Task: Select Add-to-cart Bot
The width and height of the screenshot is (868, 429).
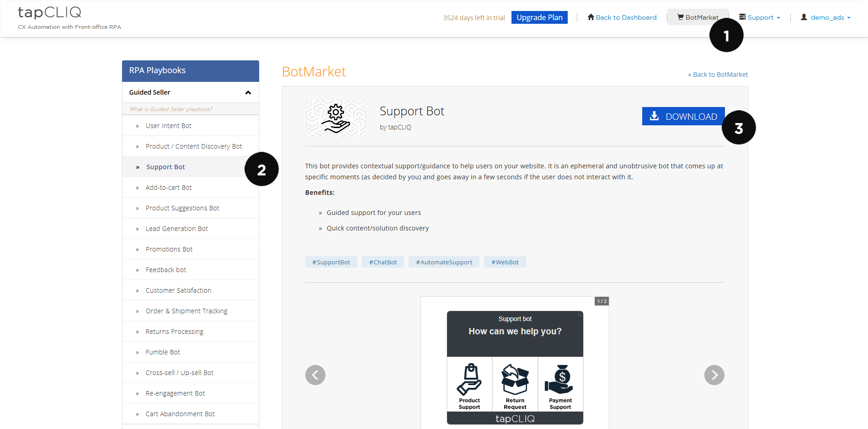Action: tap(191, 188)
